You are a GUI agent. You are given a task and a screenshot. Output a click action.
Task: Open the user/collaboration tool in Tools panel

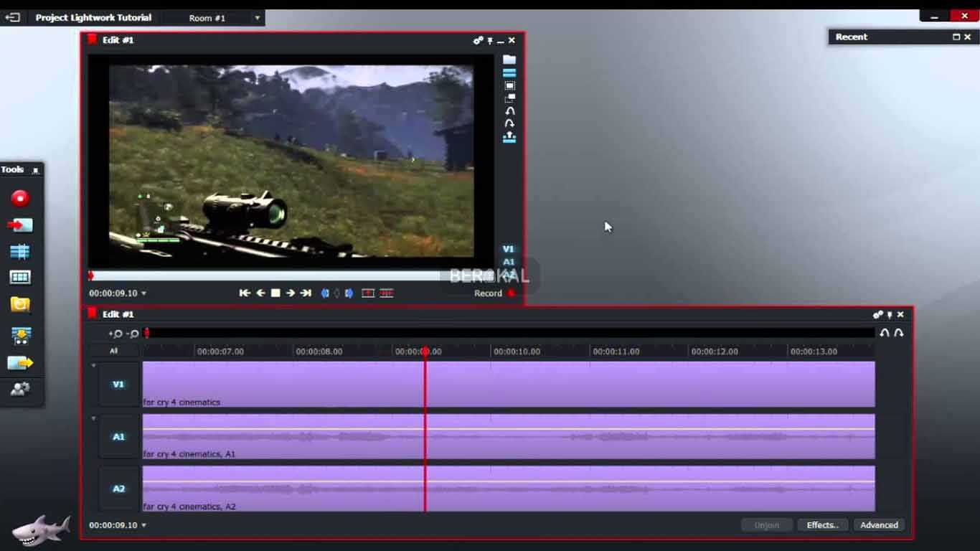(x=20, y=389)
